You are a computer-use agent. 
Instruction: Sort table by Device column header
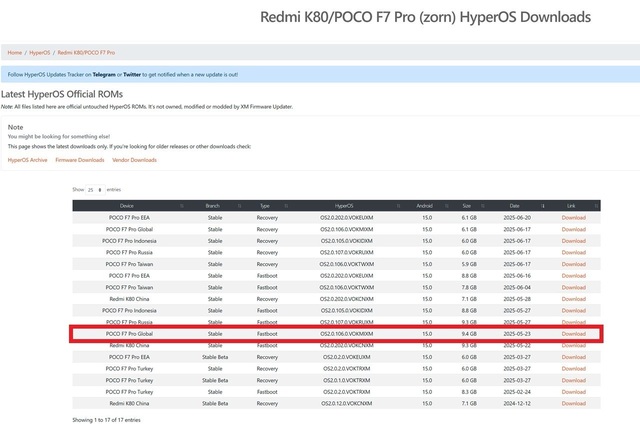[x=127, y=205]
